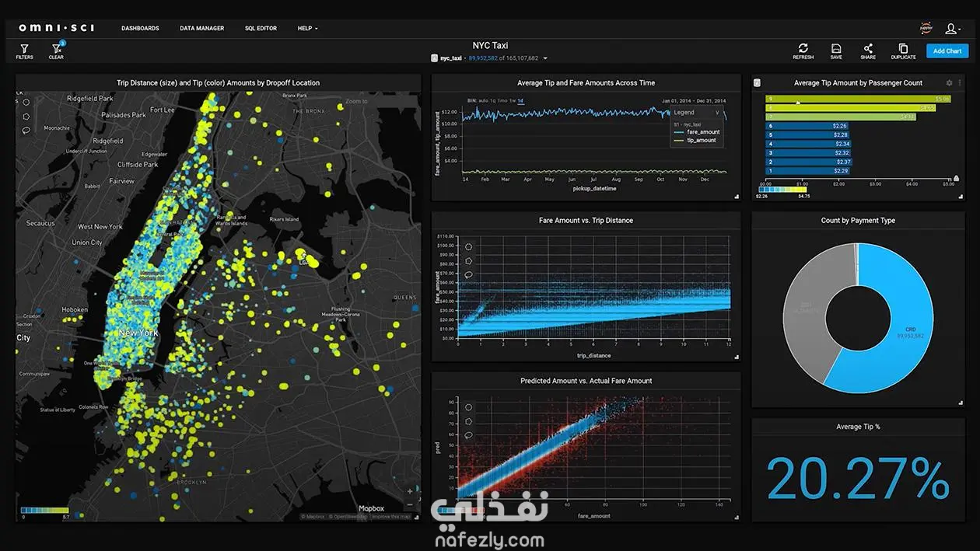Clear all filters with the Clear icon
This screenshot has height=551, width=980.
56,51
